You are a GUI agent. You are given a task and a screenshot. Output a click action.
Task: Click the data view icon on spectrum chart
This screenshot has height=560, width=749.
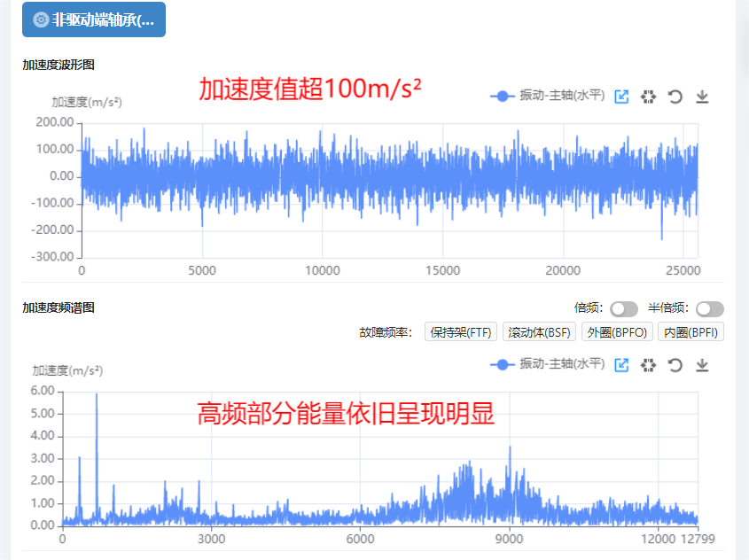point(648,365)
